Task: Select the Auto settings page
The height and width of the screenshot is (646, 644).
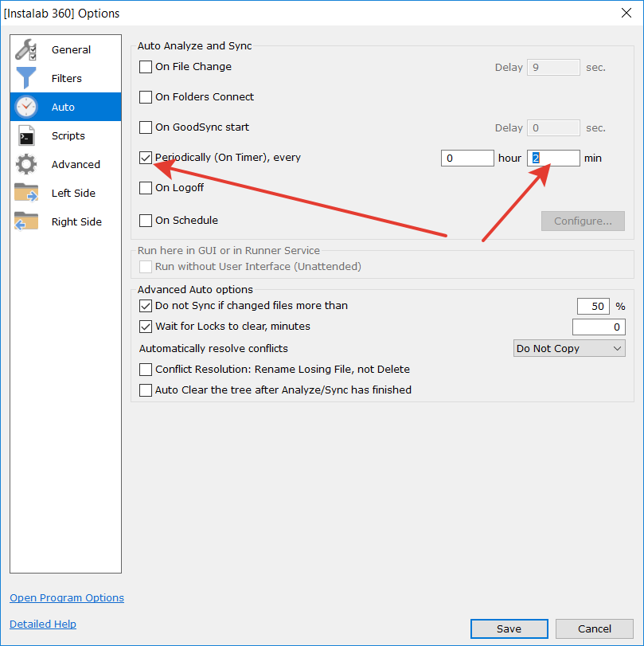Action: (x=66, y=107)
